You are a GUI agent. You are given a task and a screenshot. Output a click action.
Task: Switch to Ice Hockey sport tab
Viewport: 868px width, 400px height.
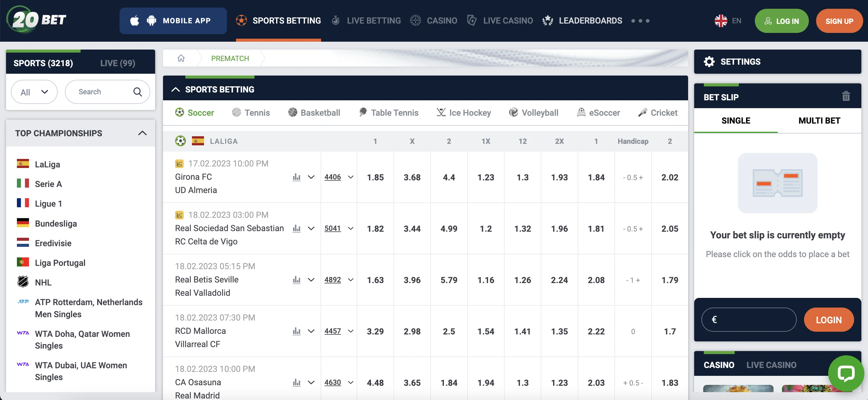(x=464, y=112)
